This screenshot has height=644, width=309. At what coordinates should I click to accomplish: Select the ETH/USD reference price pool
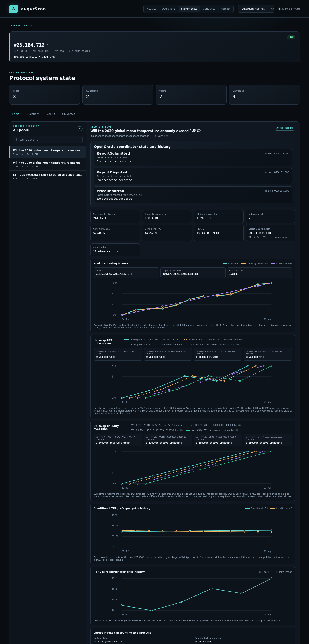point(48,177)
